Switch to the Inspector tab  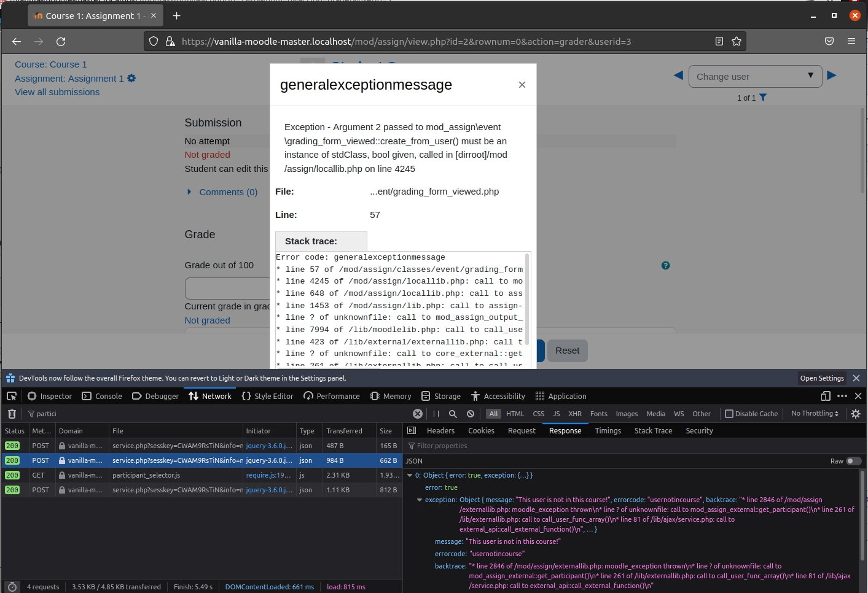point(50,396)
